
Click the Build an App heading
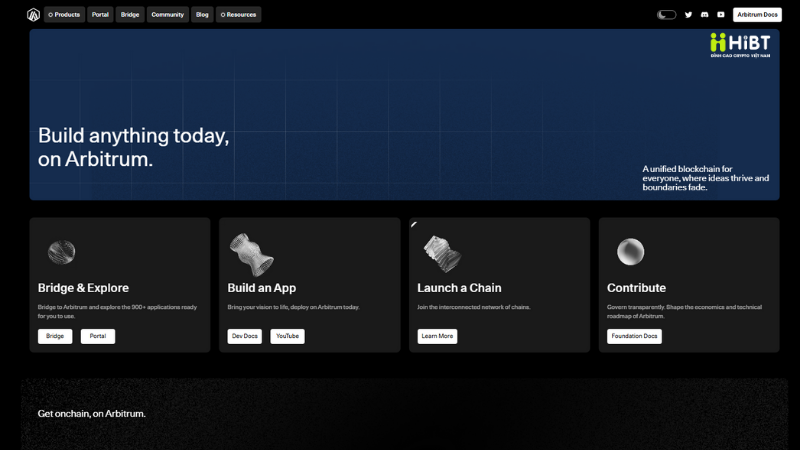coord(262,288)
